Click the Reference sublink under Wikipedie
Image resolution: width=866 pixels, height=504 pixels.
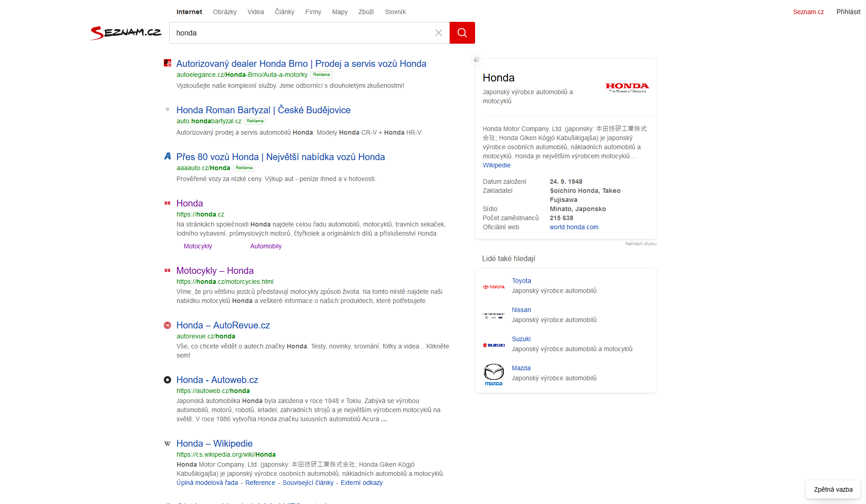click(260, 483)
